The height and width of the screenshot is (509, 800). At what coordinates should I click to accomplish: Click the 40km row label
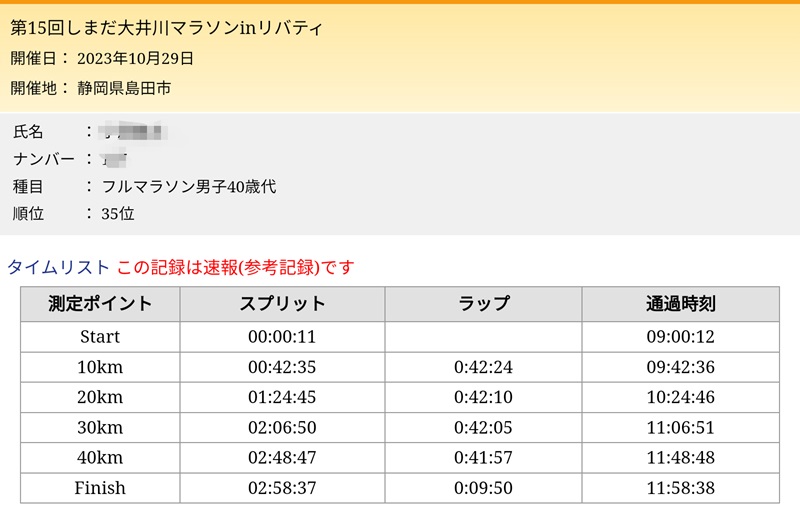(100, 457)
